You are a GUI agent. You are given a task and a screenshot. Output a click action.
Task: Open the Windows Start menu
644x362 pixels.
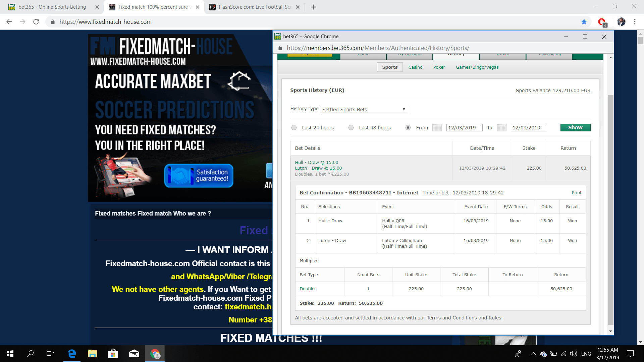coord(10,354)
